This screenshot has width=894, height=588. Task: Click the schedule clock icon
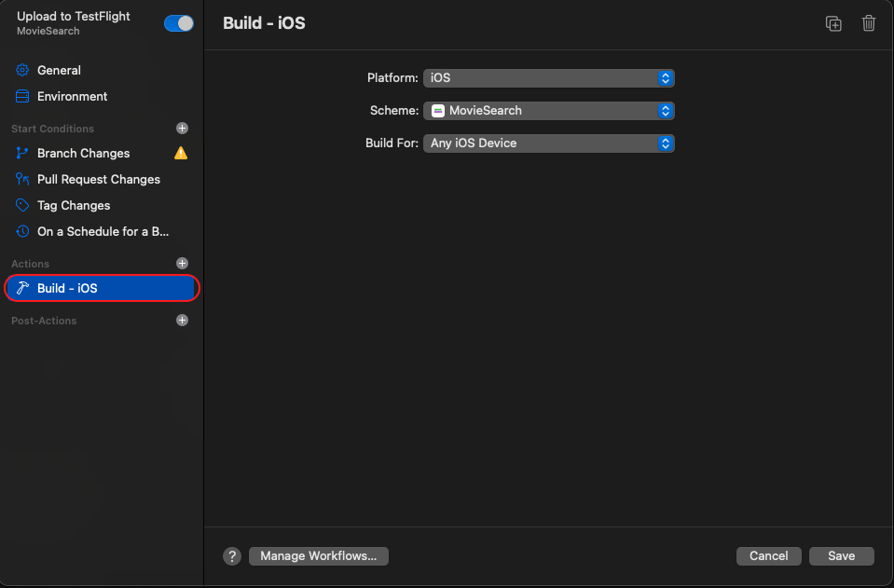coord(22,231)
